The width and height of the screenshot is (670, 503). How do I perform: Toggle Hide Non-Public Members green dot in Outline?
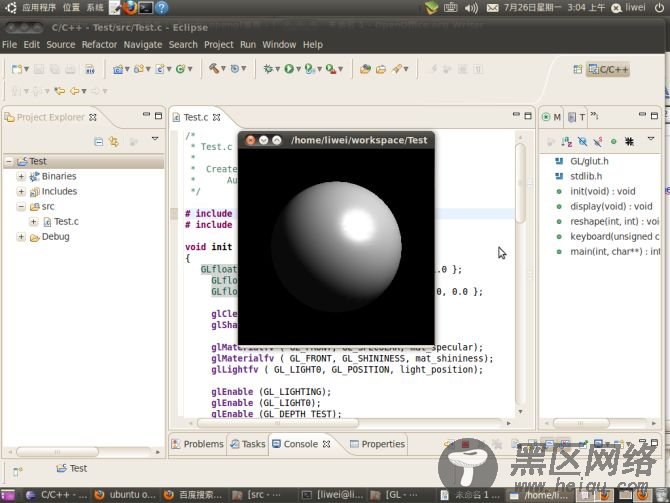tap(614, 141)
